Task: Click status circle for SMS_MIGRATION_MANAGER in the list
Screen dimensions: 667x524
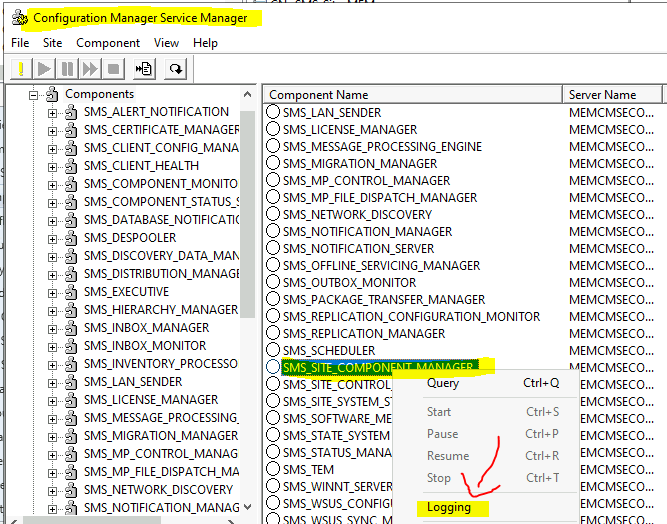Action: [273, 163]
